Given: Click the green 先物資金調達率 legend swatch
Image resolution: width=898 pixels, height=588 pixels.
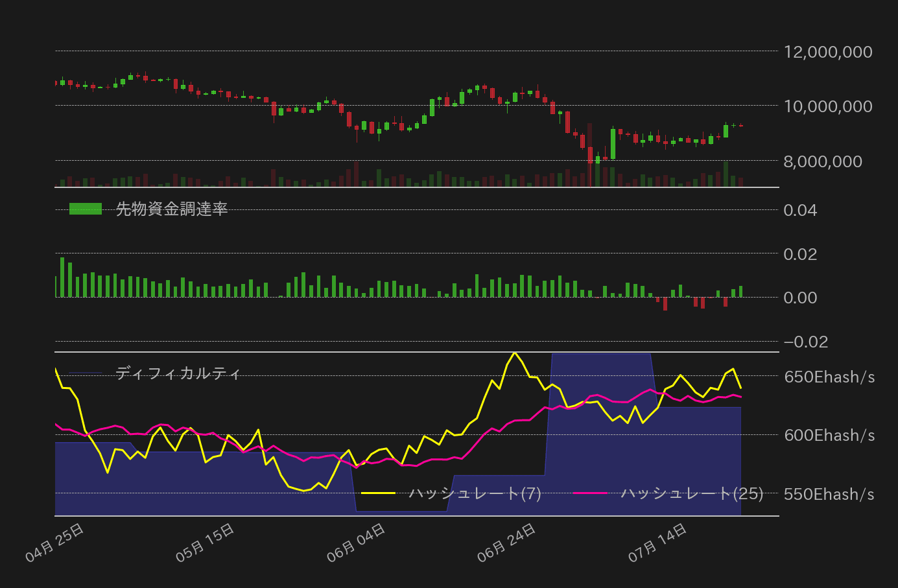Looking at the screenshot, I should [86, 209].
